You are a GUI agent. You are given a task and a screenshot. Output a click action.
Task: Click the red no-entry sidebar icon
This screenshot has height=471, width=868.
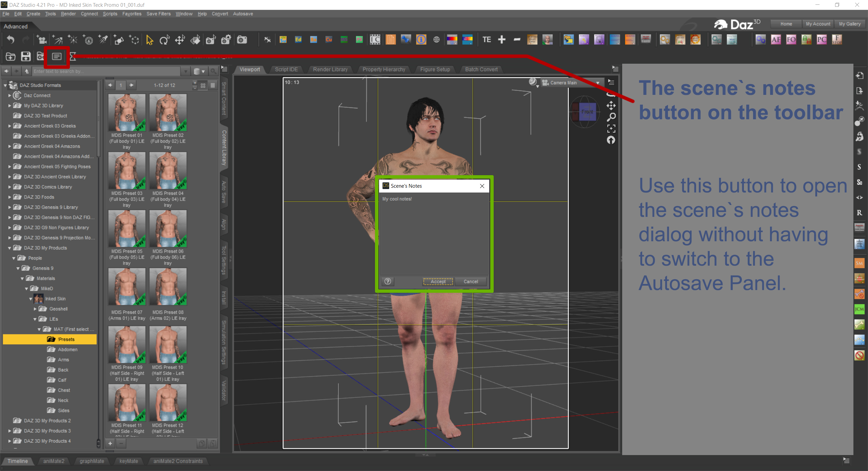(x=859, y=355)
